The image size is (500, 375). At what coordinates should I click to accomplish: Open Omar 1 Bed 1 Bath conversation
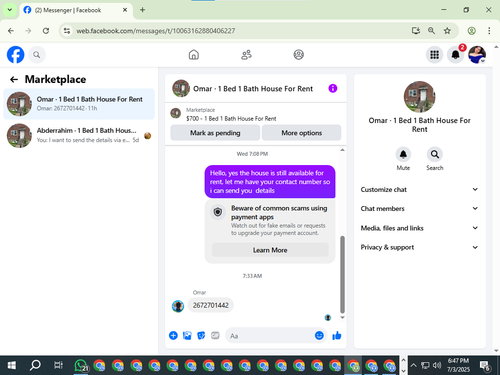[x=79, y=104]
